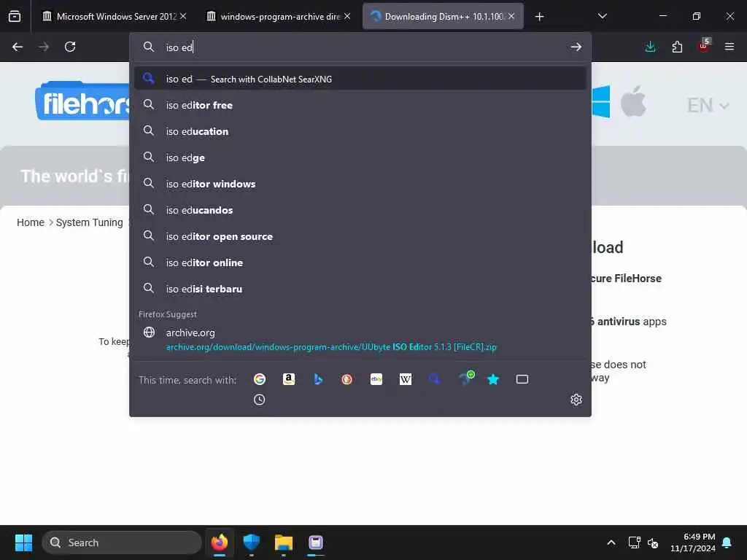Open archive.org UUbyte ISO Editor suggestion
The height and width of the screenshot is (560, 747).
360,340
